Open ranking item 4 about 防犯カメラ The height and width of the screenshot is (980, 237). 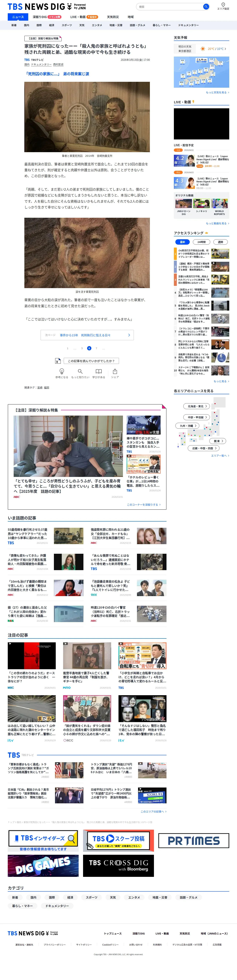click(x=202, y=293)
